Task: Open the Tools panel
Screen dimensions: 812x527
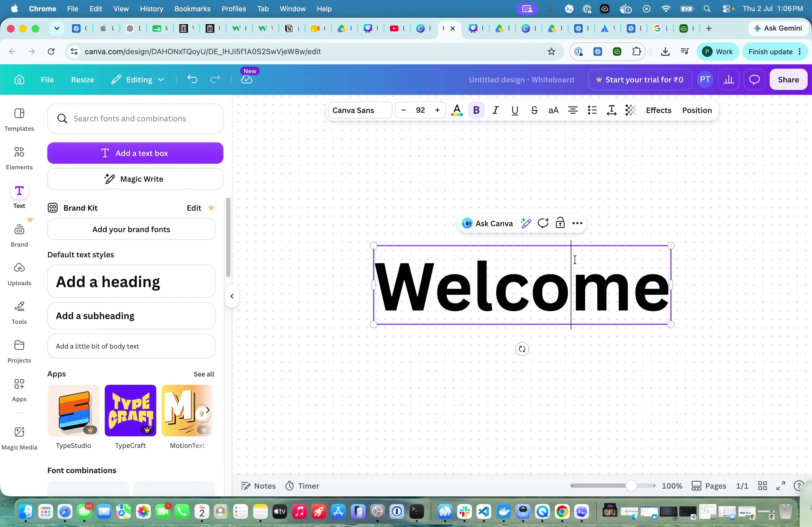Action: pyautogui.click(x=19, y=313)
